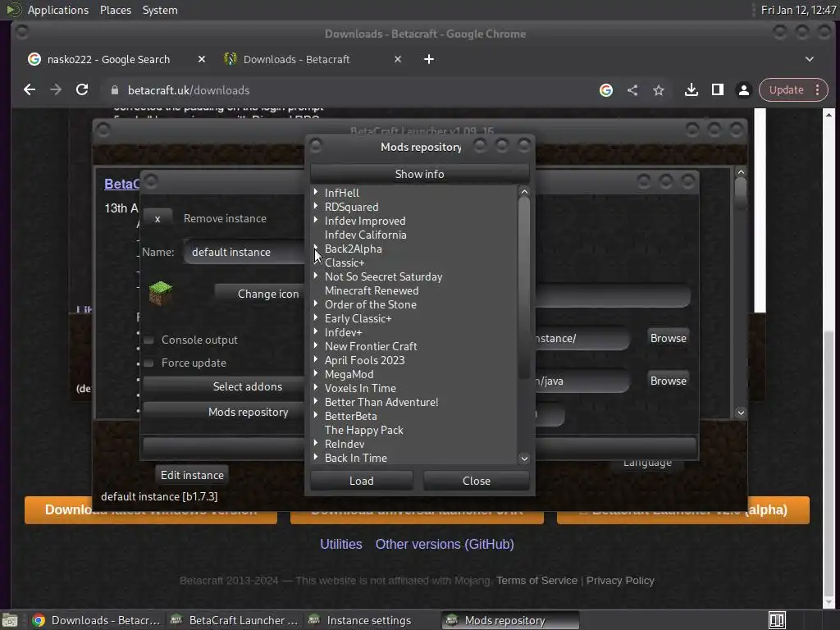The image size is (840, 630).
Task: Go back with Chrome's back arrow
Action: pos(30,90)
